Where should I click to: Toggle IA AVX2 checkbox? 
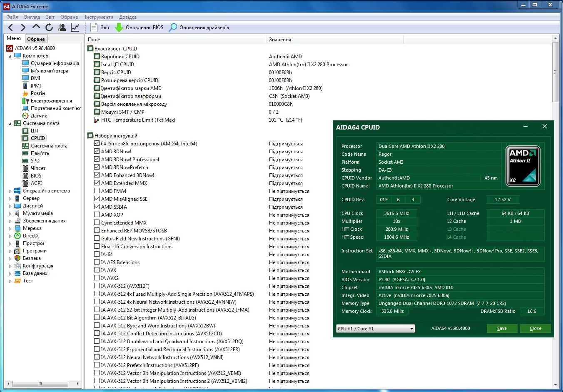(x=97, y=278)
